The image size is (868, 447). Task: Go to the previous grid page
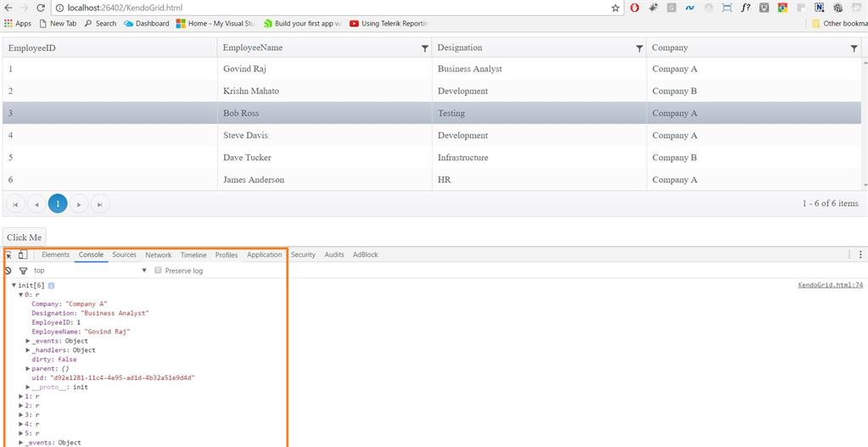[x=36, y=204]
